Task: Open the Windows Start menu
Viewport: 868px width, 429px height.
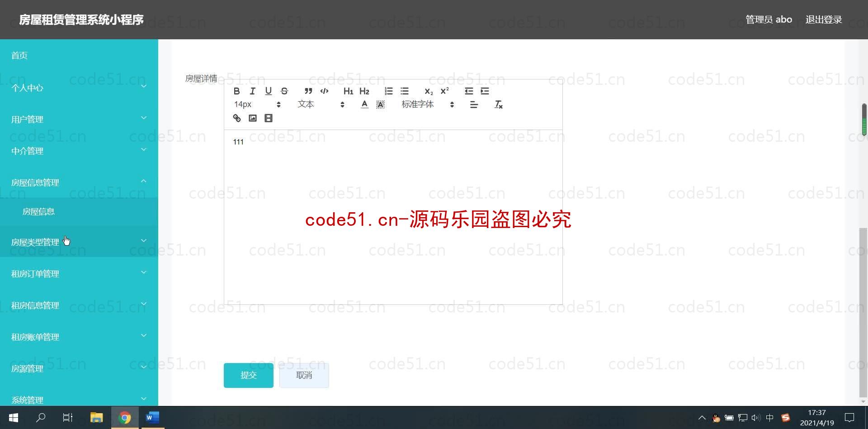Action: click(x=13, y=418)
